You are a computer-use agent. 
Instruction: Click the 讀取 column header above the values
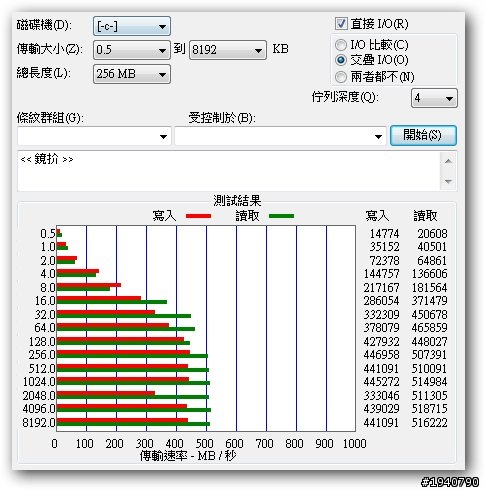[425, 216]
